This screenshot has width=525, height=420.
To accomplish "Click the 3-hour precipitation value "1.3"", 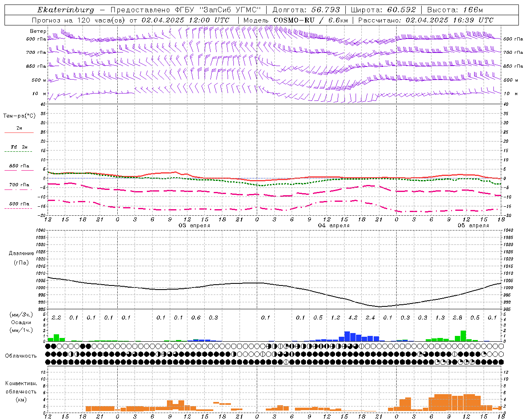I will click(440, 318).
